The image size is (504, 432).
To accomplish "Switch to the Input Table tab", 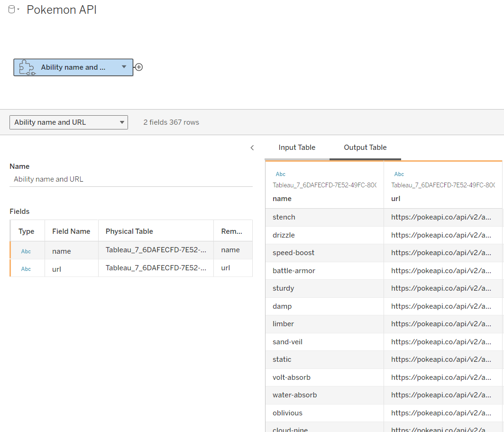I will pyautogui.click(x=297, y=147).
